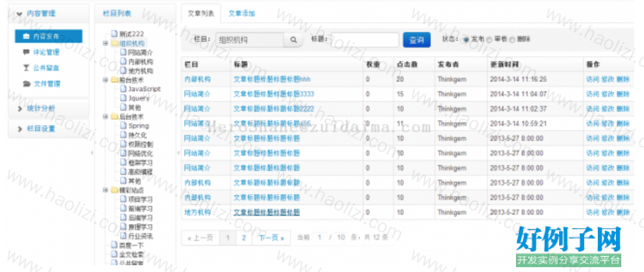Select the 审核 status radio button
Image resolution: width=644 pixels, height=272 pixels.
click(x=489, y=40)
